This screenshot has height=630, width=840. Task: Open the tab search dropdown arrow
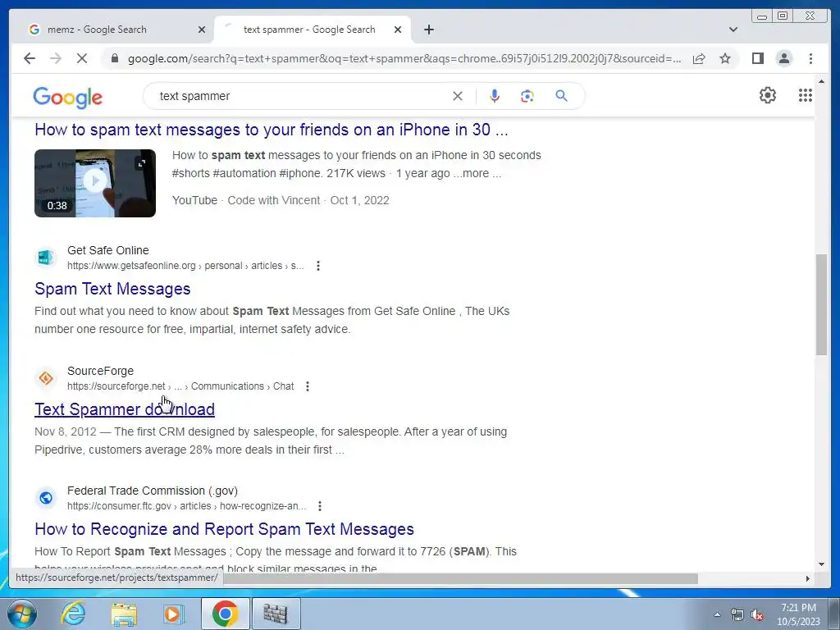733,30
